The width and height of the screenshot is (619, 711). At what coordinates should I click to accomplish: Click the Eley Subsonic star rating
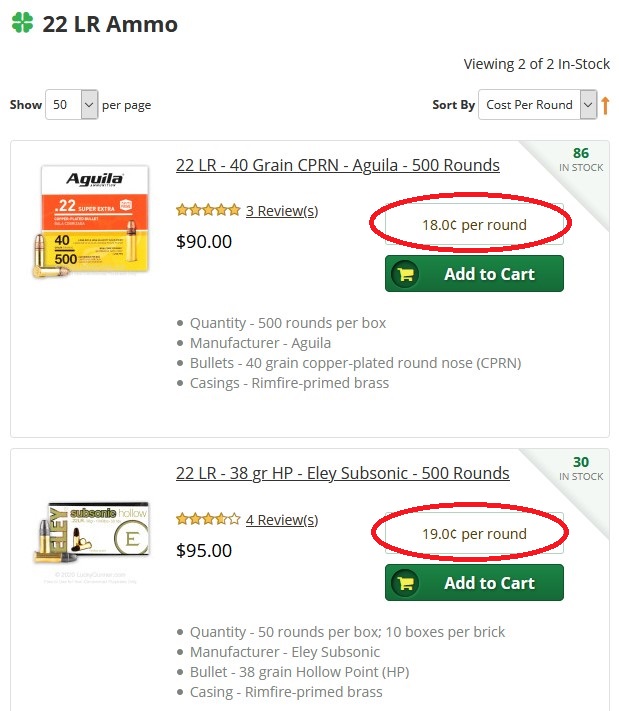(x=207, y=519)
